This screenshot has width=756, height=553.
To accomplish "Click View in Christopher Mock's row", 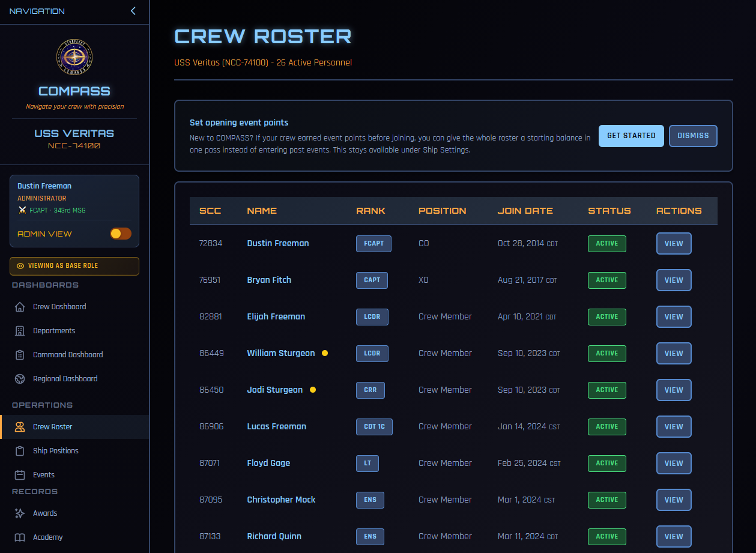I will click(x=674, y=500).
